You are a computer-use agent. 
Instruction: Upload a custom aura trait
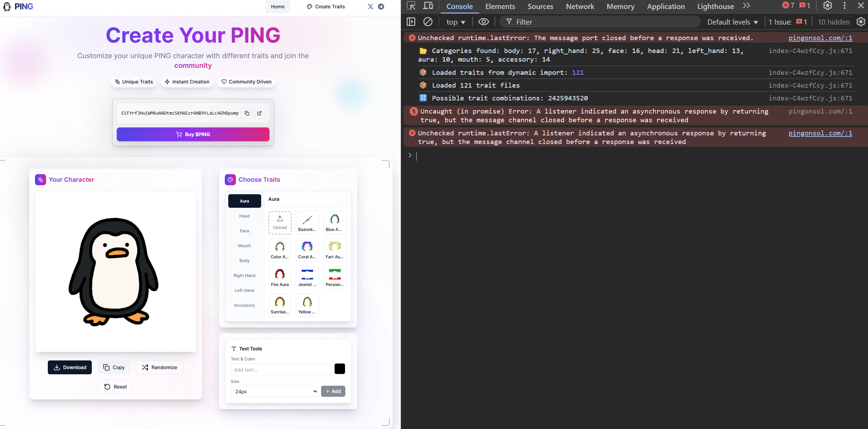point(280,223)
